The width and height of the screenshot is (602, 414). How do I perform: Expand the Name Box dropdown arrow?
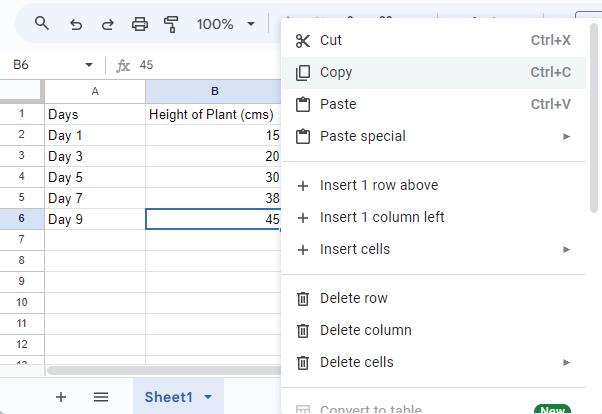(89, 65)
